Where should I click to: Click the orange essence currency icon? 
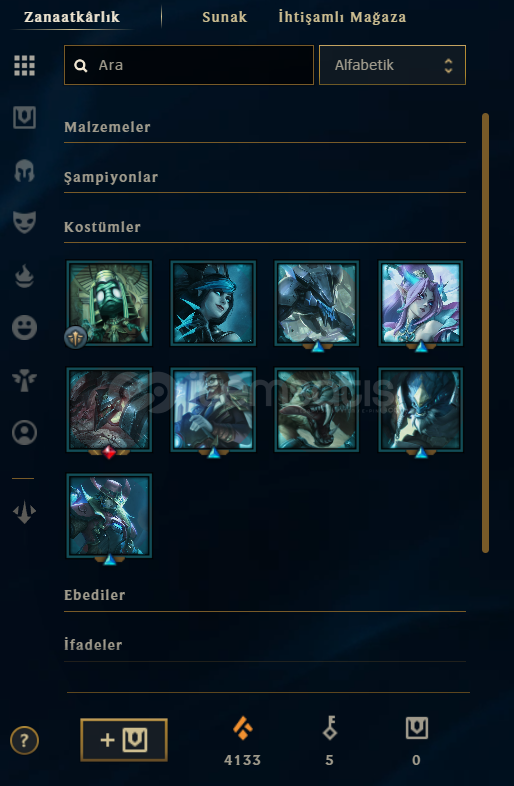(243, 728)
